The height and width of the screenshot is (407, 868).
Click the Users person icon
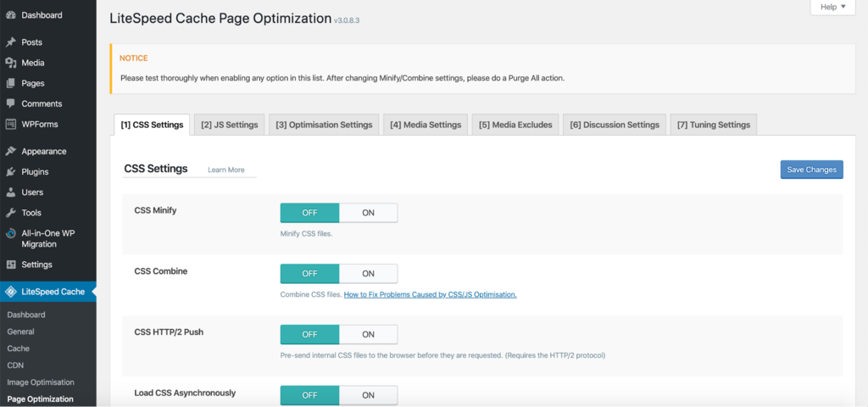pos(10,192)
